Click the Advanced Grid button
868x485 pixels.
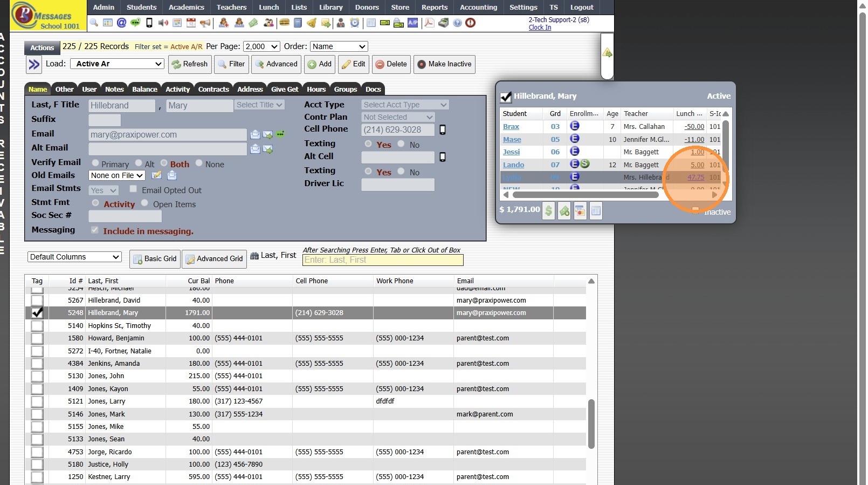pyautogui.click(x=215, y=259)
